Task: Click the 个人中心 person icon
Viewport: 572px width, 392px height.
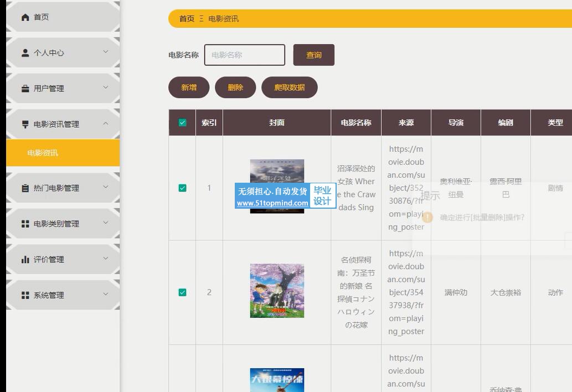Action: click(25, 53)
